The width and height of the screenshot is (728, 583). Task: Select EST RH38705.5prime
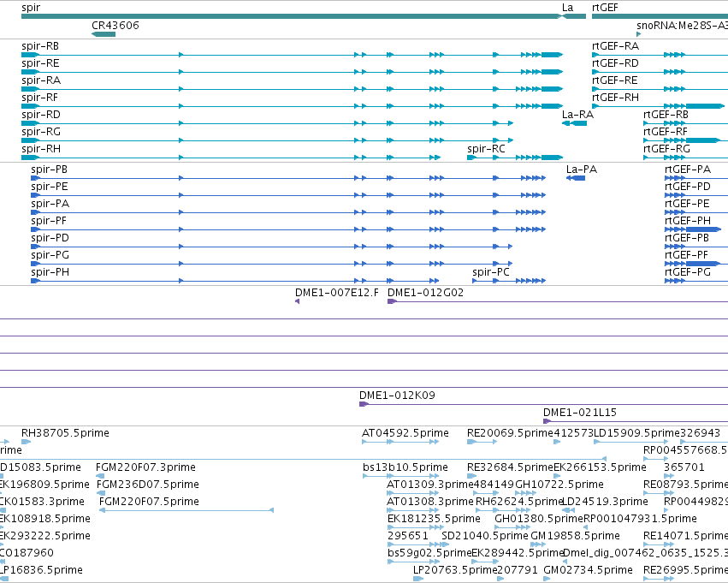click(x=26, y=442)
